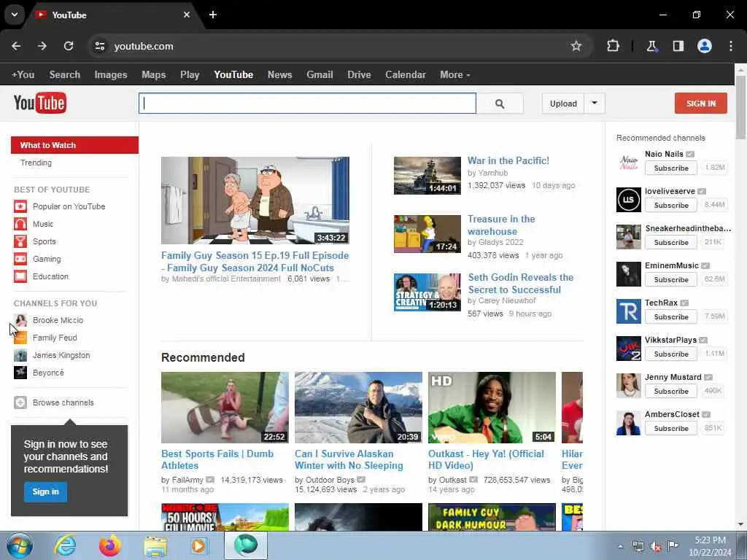Show hidden system tray icons
This screenshot has width=747, height=560.
[x=620, y=547]
